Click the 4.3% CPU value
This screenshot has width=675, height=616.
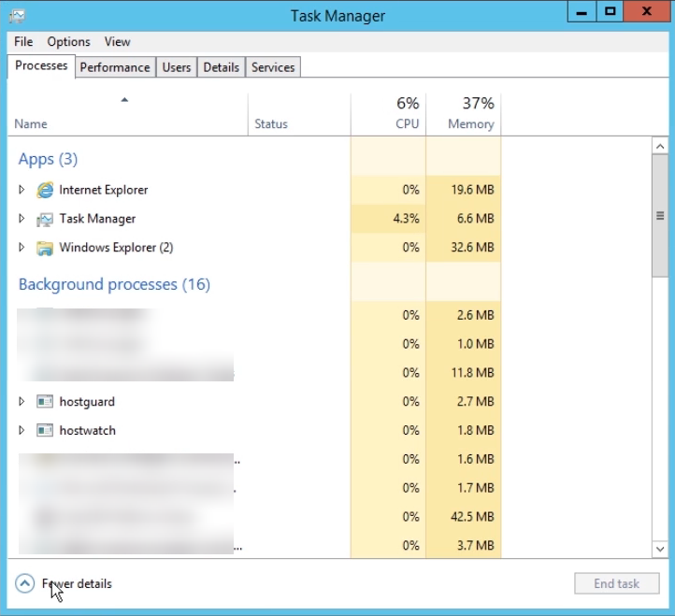point(406,219)
